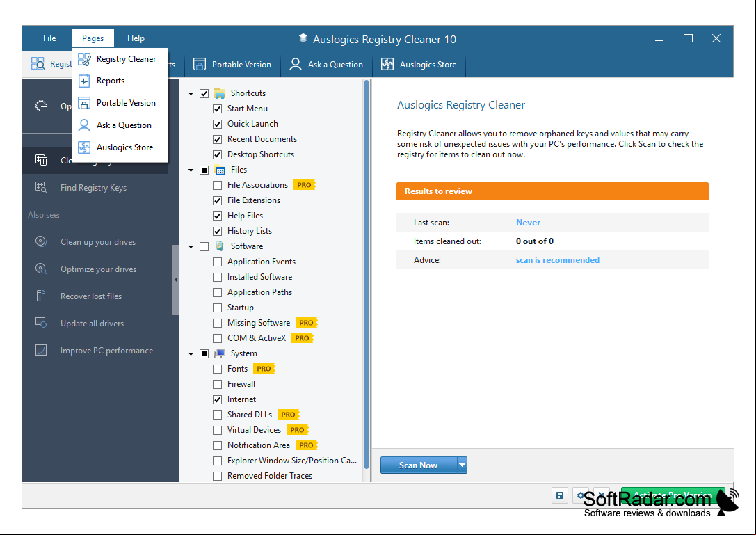Click the Registry Cleaner icon in the Pages menu
This screenshot has width=756, height=535.
point(84,59)
